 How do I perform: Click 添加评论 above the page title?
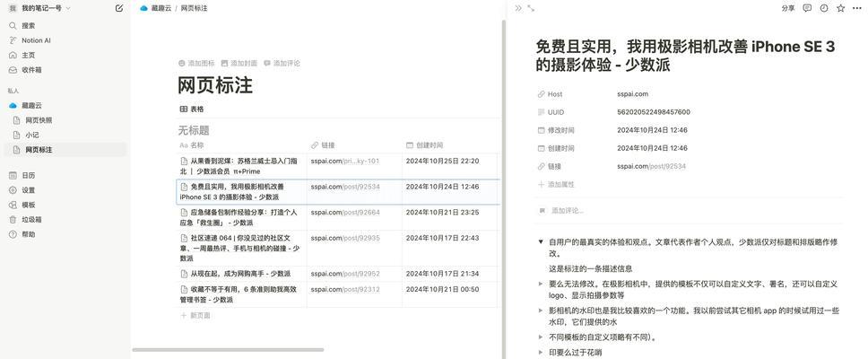coord(282,63)
